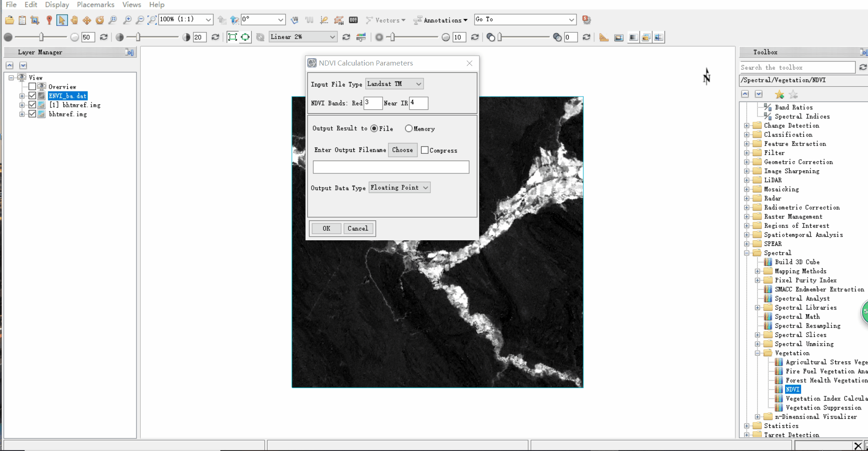Open the Spectral Math tool
868x451 pixels.
797,316
